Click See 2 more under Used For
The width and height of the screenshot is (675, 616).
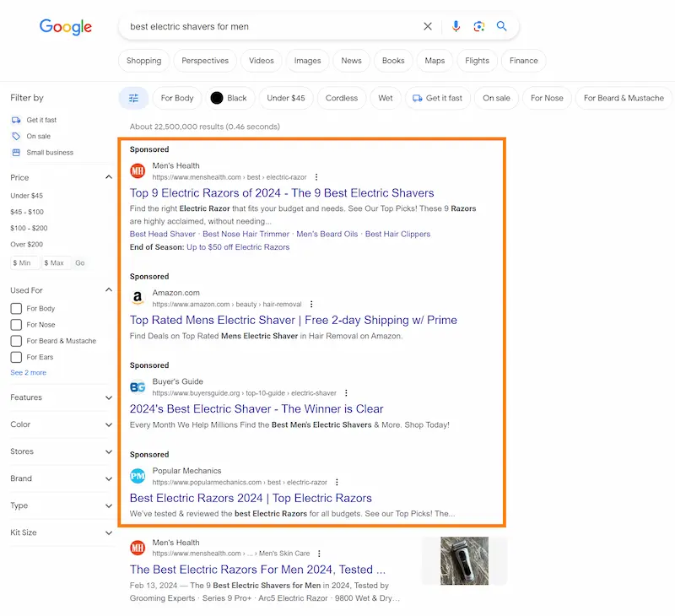click(x=28, y=372)
